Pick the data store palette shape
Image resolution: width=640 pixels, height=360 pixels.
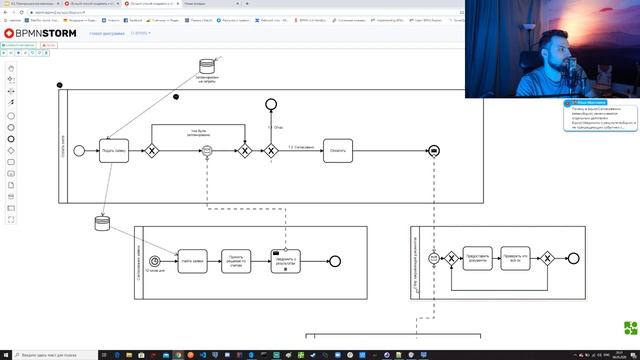click(x=11, y=196)
